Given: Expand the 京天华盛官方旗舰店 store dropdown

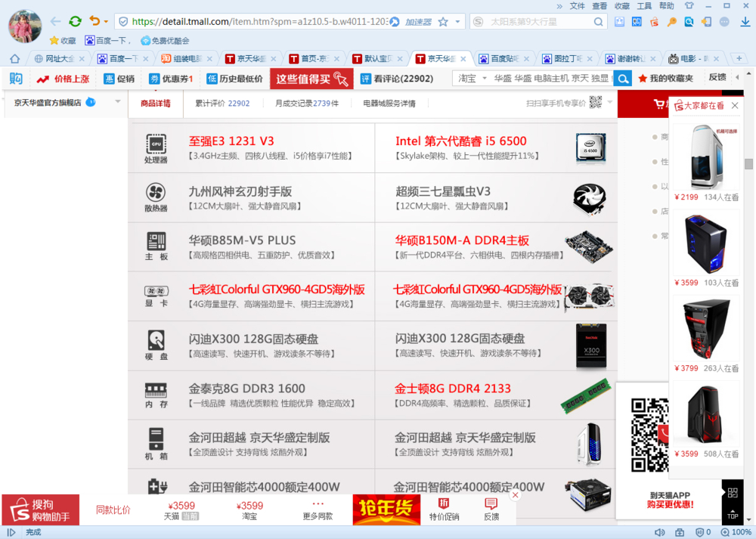Looking at the screenshot, I should click(118, 102).
